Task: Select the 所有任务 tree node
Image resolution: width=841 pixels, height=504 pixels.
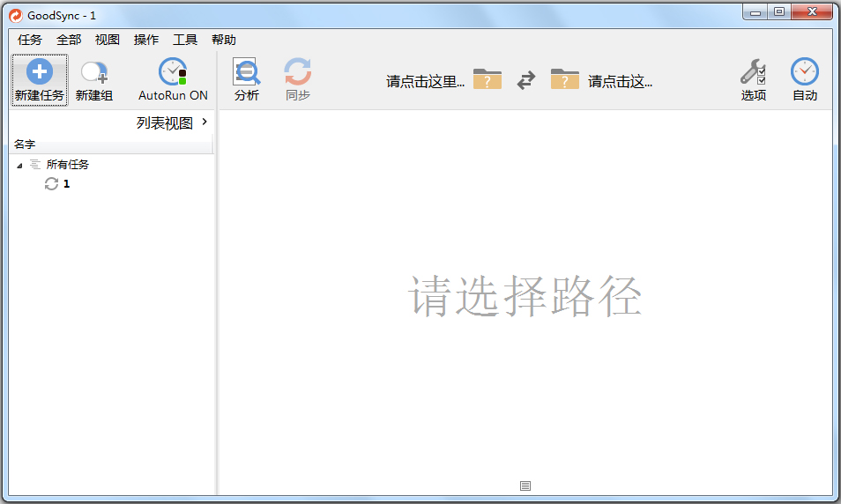Action: [x=68, y=165]
